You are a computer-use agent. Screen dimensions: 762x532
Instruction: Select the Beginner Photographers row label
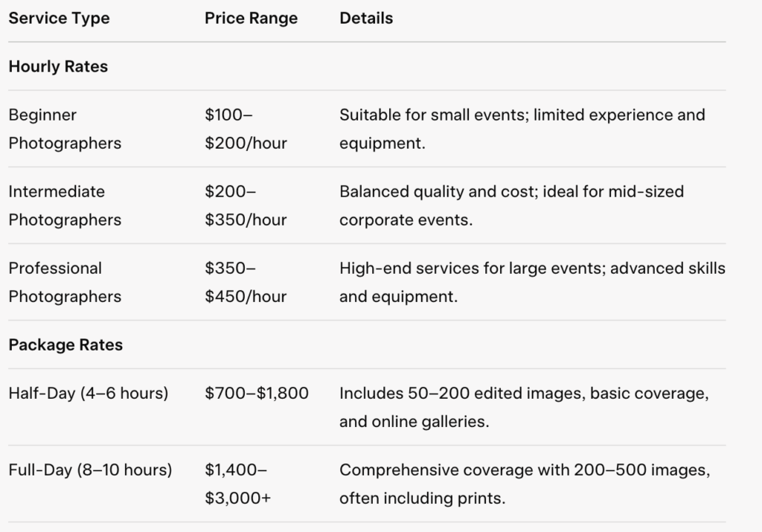(64, 129)
